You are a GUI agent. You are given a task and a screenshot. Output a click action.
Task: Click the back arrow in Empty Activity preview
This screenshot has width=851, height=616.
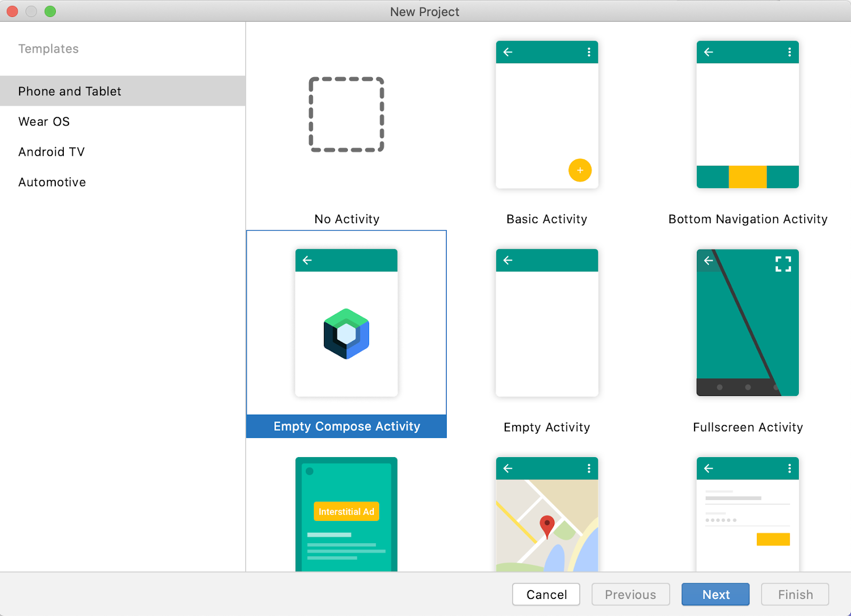[507, 260]
